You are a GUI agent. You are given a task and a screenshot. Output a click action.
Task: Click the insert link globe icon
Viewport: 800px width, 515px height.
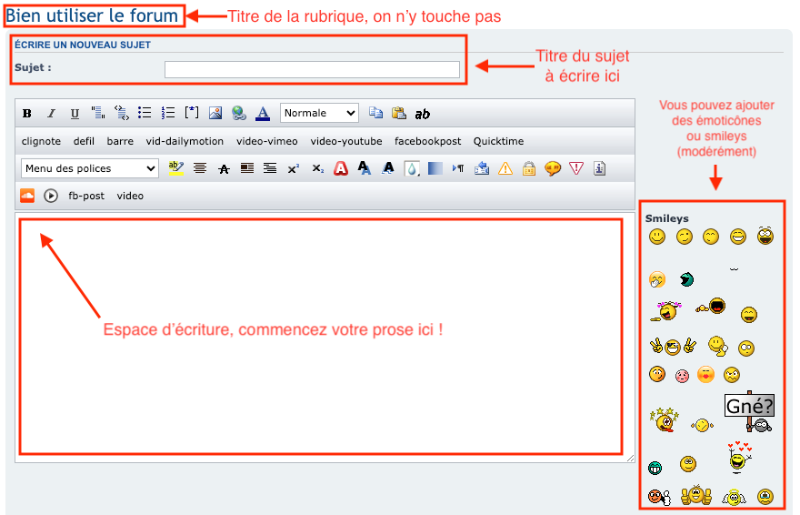239,114
